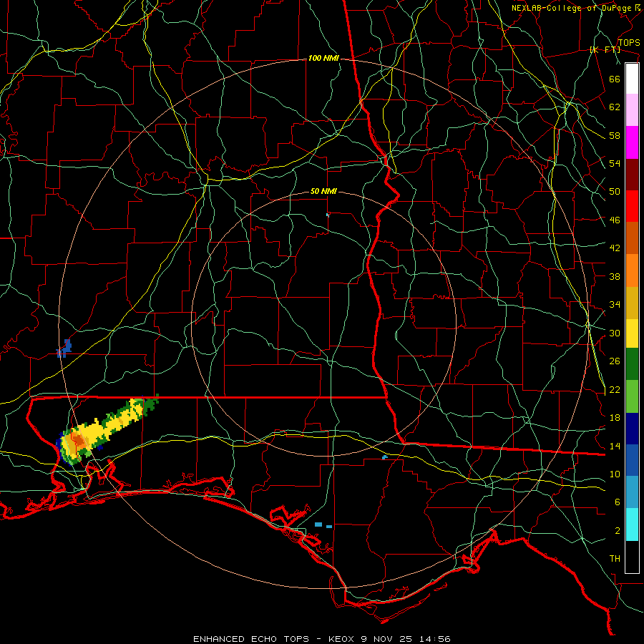Click the dark orange legend swatch
This screenshot has width=644, height=644.
[x=632, y=238]
